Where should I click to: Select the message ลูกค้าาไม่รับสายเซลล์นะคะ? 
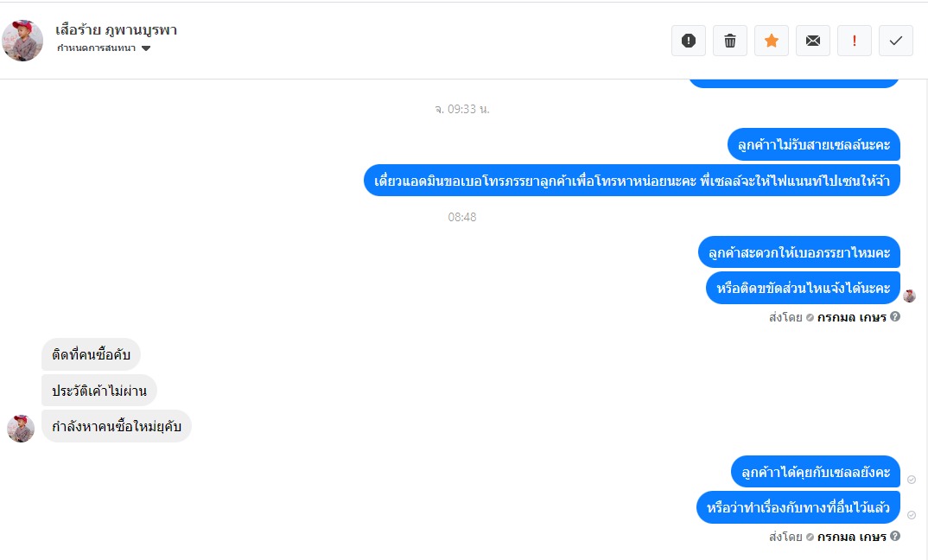[x=814, y=144]
